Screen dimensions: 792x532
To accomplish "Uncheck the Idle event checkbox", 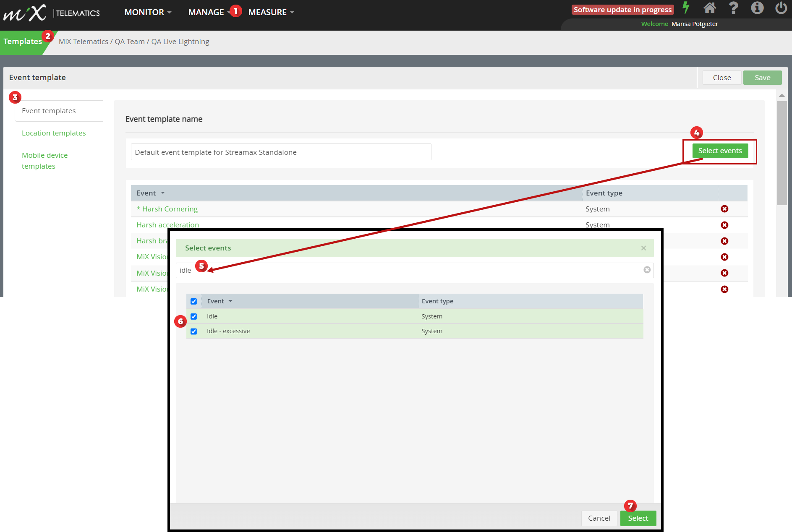I will (193, 316).
